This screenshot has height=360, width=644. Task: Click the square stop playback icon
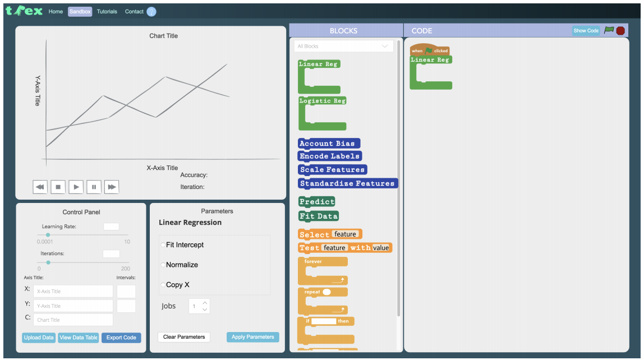pyautogui.click(x=58, y=186)
